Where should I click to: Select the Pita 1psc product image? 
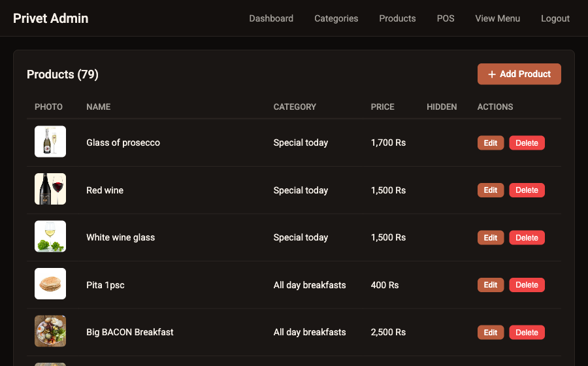pyautogui.click(x=50, y=284)
